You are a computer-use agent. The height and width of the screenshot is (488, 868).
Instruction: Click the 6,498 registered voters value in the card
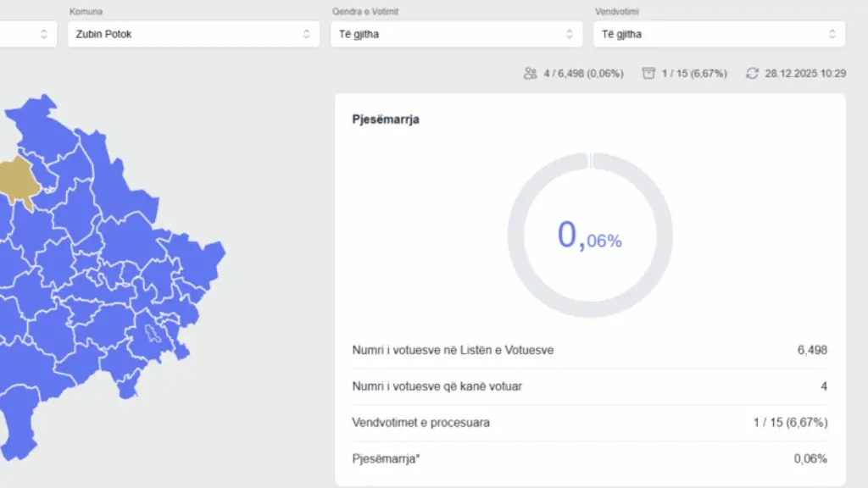point(812,350)
